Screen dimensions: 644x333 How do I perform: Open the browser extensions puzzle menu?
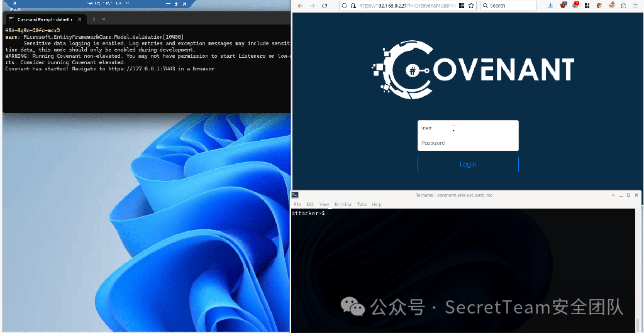(x=623, y=6)
